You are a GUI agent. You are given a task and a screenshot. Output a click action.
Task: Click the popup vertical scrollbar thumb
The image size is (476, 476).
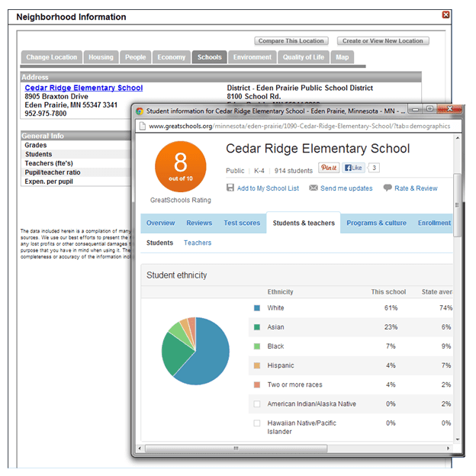tap(457, 205)
